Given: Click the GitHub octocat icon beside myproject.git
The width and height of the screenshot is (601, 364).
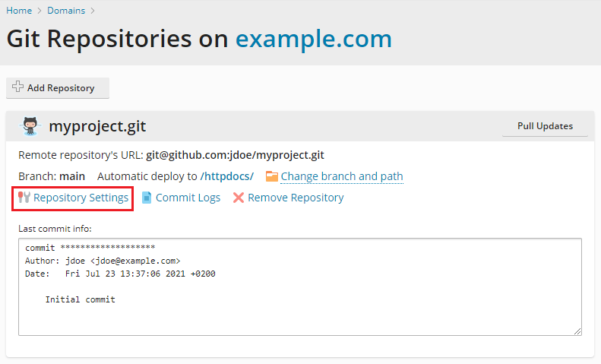Looking at the screenshot, I should tap(30, 126).
